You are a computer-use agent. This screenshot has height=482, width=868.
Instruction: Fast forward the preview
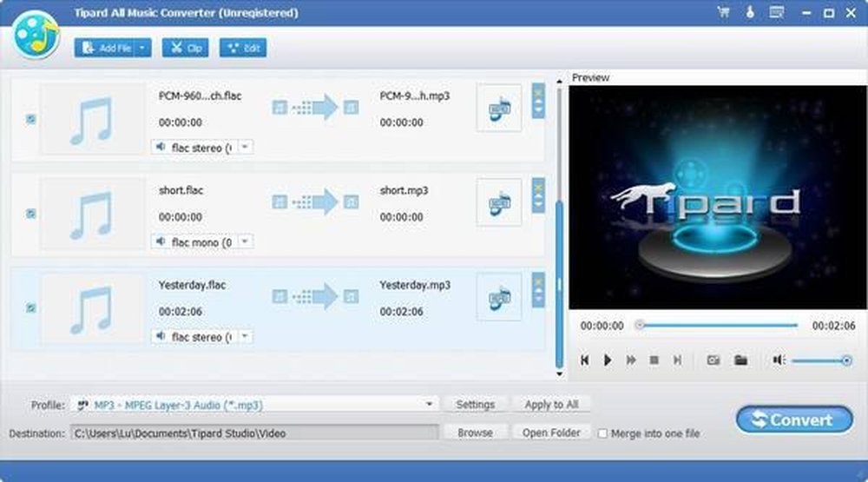pos(630,360)
